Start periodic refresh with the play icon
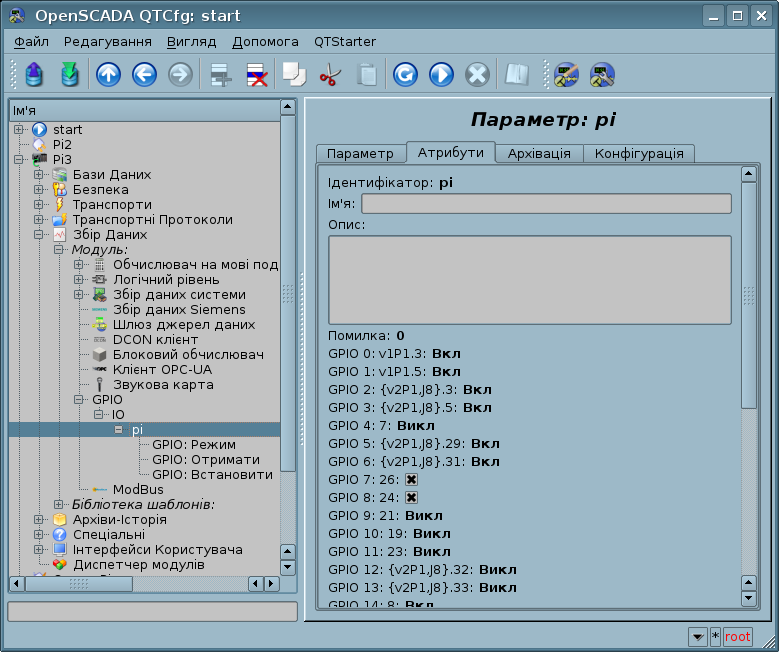Viewport: 779px width, 652px height. (441, 75)
